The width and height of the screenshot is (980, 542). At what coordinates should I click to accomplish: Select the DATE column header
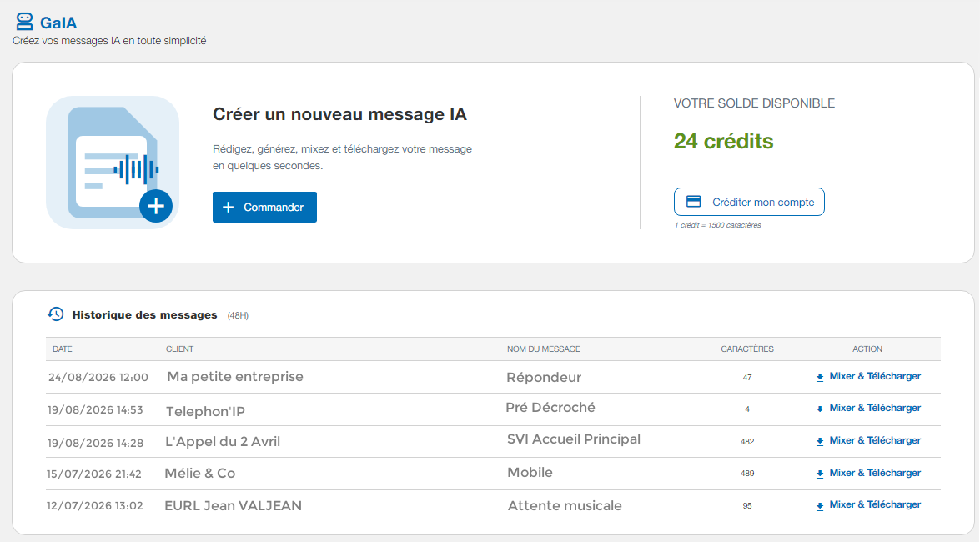tap(63, 349)
